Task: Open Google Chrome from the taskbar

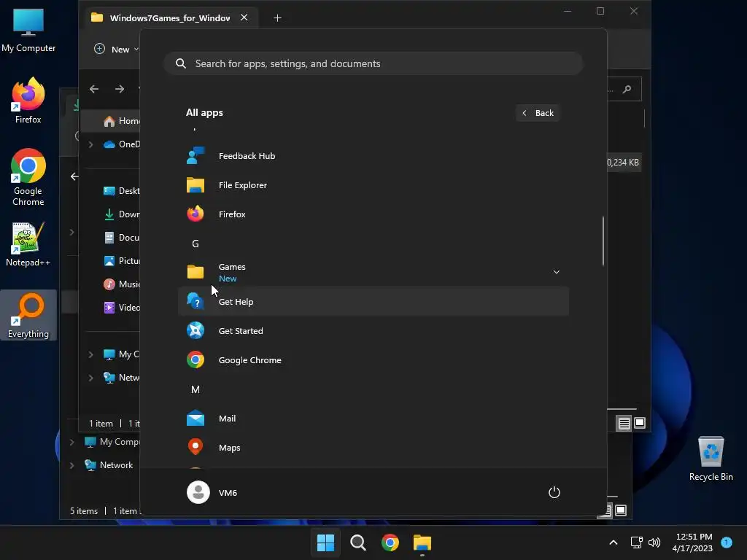Action: point(390,542)
